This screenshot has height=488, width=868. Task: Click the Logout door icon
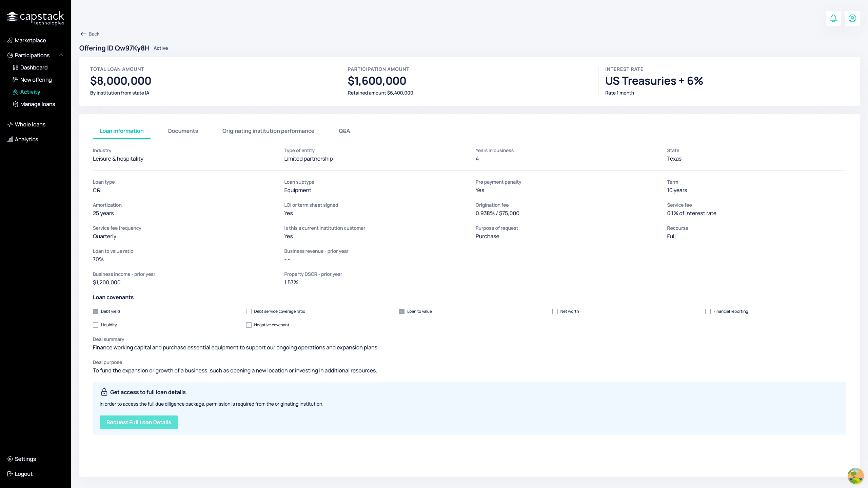pos(10,474)
